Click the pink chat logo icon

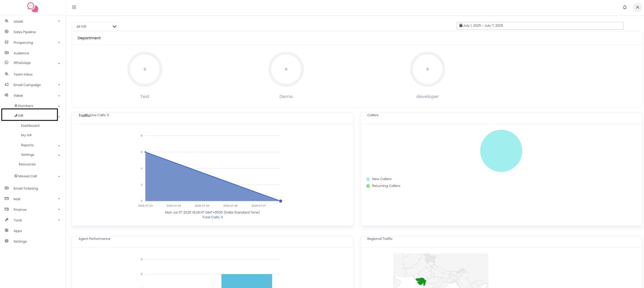click(33, 8)
